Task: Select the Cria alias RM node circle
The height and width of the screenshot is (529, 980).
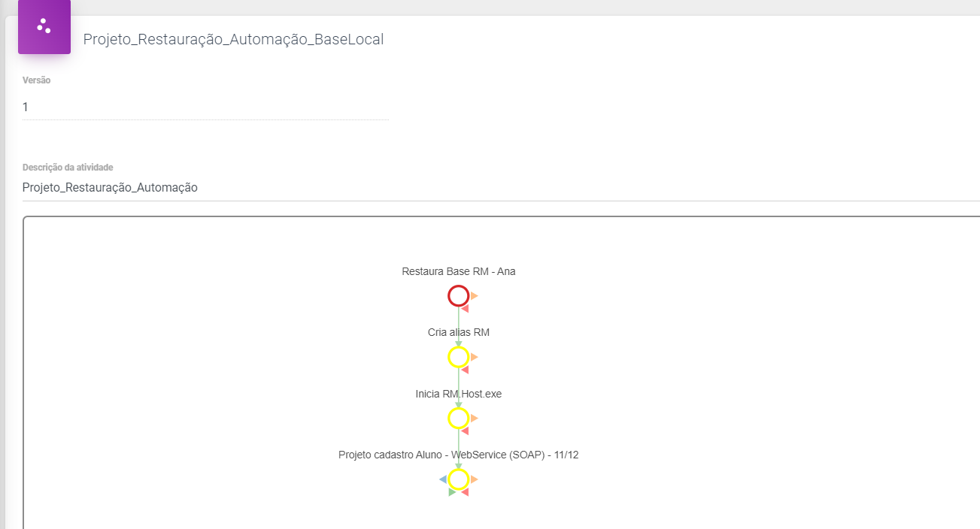Action: point(459,357)
